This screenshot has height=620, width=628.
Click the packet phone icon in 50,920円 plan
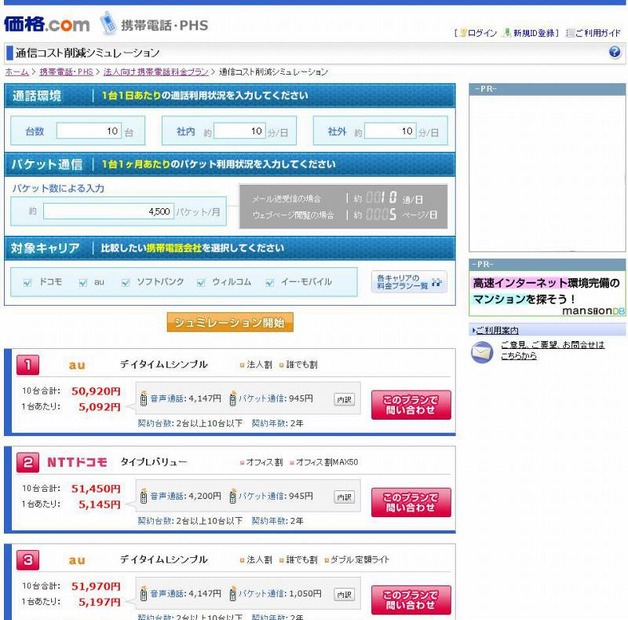point(232,398)
